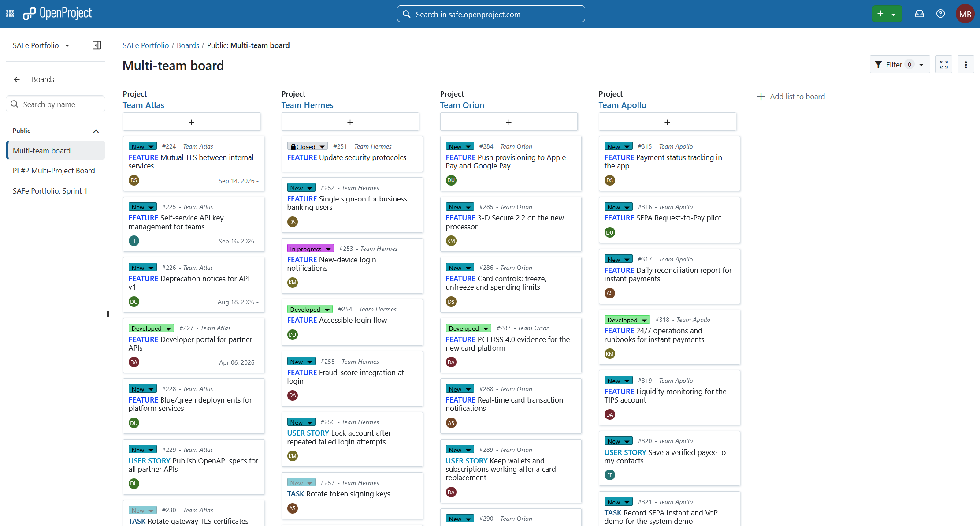Add card to Team Hermes list
980x526 pixels.
point(350,122)
